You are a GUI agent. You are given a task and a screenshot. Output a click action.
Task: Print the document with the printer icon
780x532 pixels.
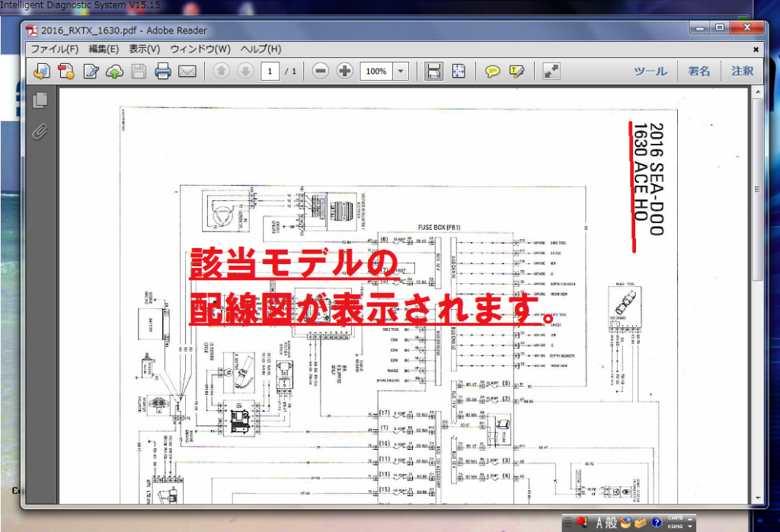(x=163, y=71)
